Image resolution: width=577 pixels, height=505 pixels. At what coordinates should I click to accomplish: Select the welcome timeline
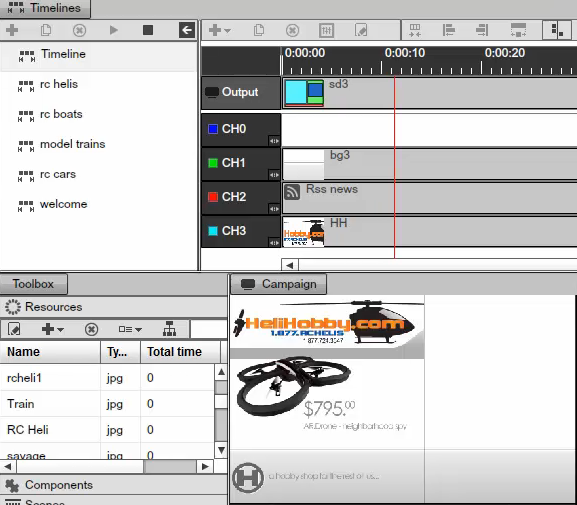tap(98, 204)
